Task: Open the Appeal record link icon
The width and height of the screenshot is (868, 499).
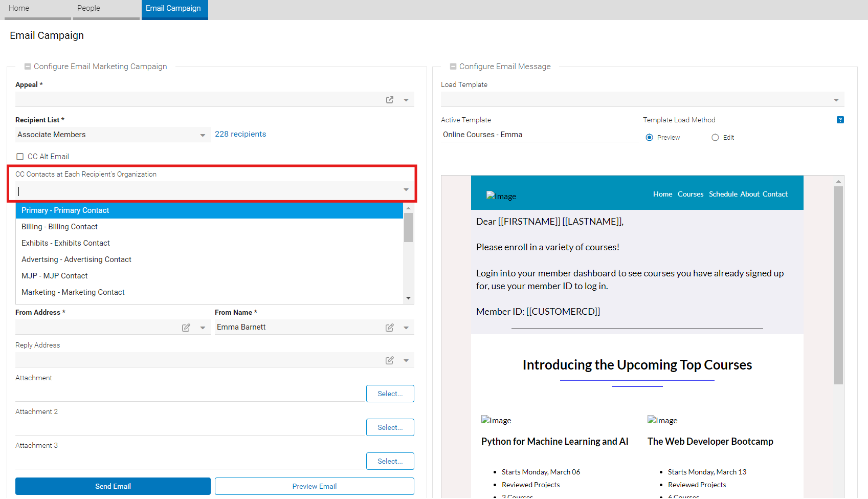Action: [390, 100]
